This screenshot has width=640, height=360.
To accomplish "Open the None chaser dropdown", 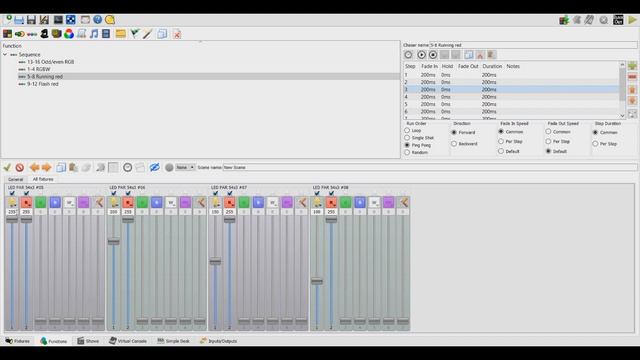I will (185, 167).
